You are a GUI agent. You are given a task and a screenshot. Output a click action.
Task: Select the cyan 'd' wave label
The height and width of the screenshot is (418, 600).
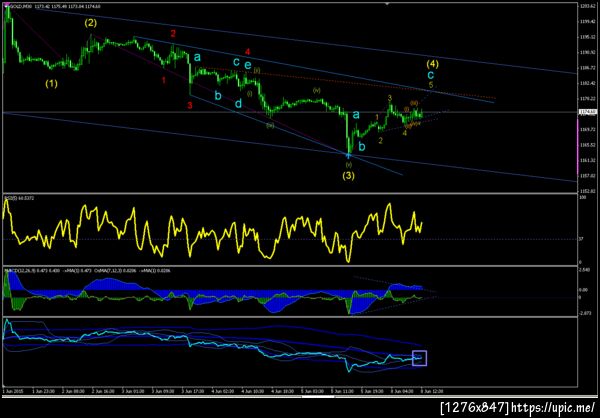pos(238,103)
